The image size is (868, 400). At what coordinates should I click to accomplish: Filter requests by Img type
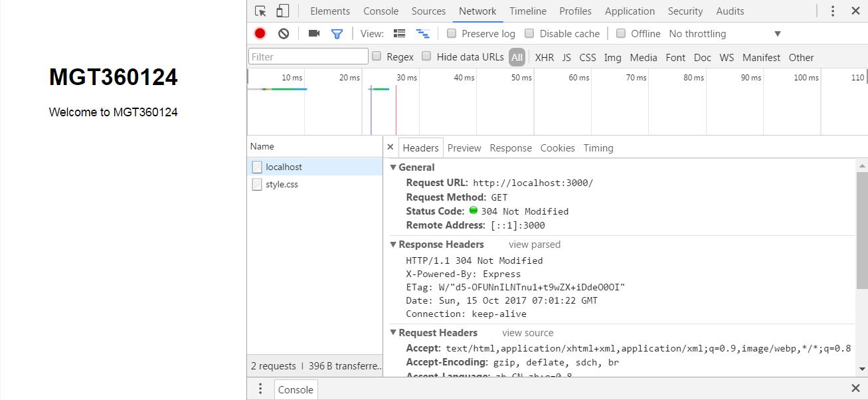click(x=612, y=57)
